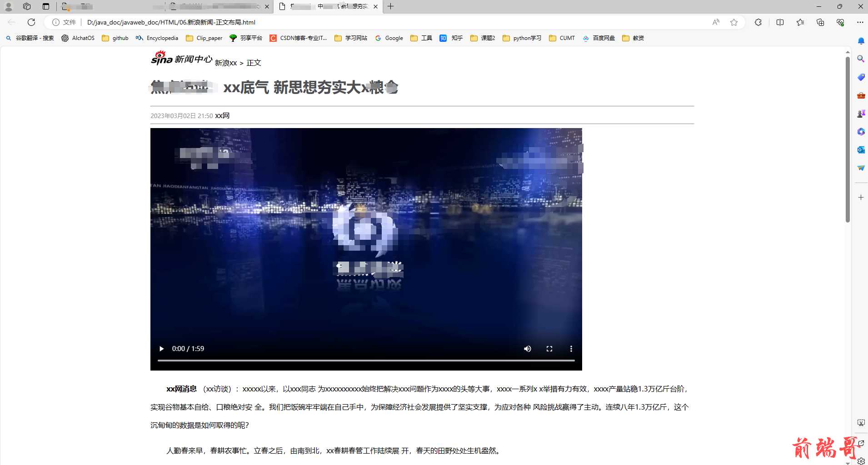Click sidebar screenshot icon near bottom
This screenshot has height=465, width=868.
click(861, 423)
